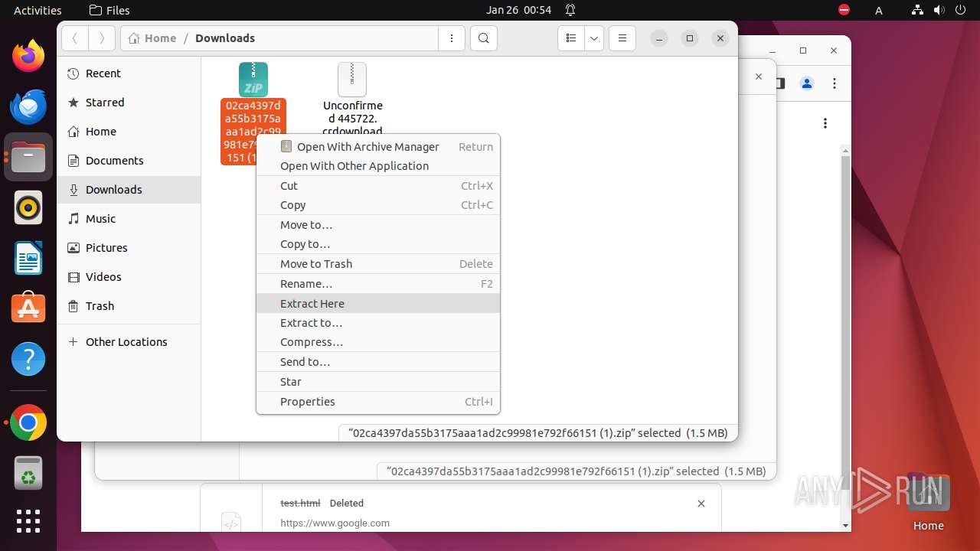The width and height of the screenshot is (980, 551).
Task: Open Ubuntu Software from the dock
Action: pos(28,308)
